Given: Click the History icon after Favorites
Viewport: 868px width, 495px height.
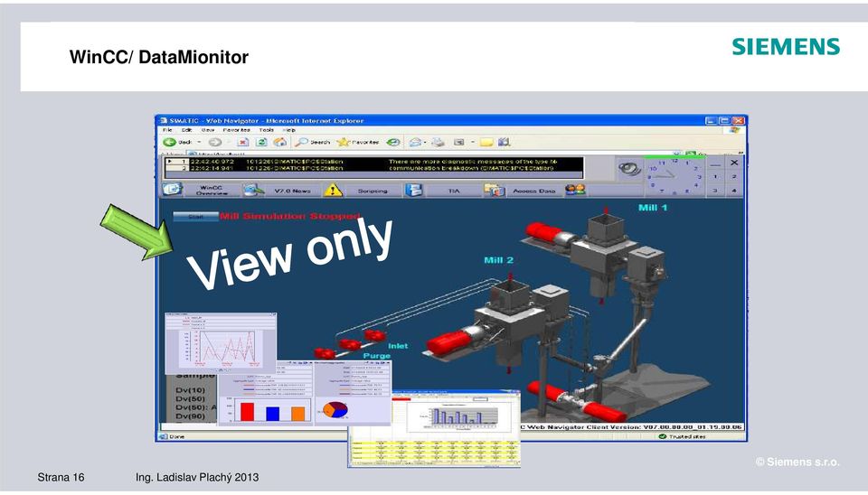Looking at the screenshot, I should point(393,142).
